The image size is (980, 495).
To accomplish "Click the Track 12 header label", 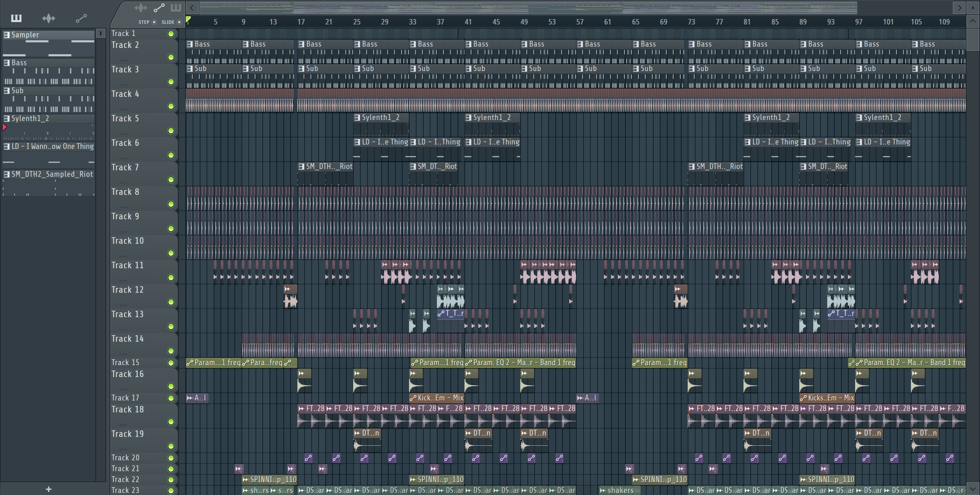I will coord(128,290).
